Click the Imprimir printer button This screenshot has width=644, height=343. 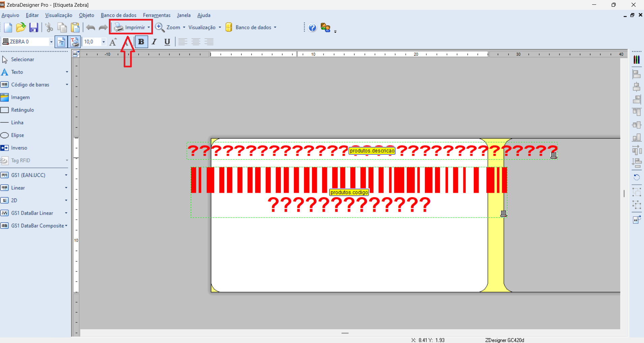click(129, 27)
